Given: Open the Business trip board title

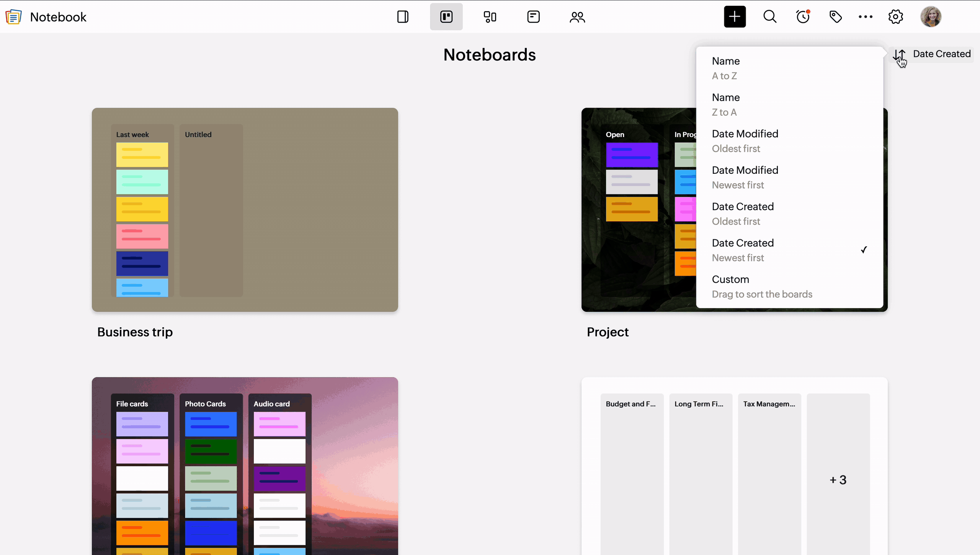Looking at the screenshot, I should (135, 332).
